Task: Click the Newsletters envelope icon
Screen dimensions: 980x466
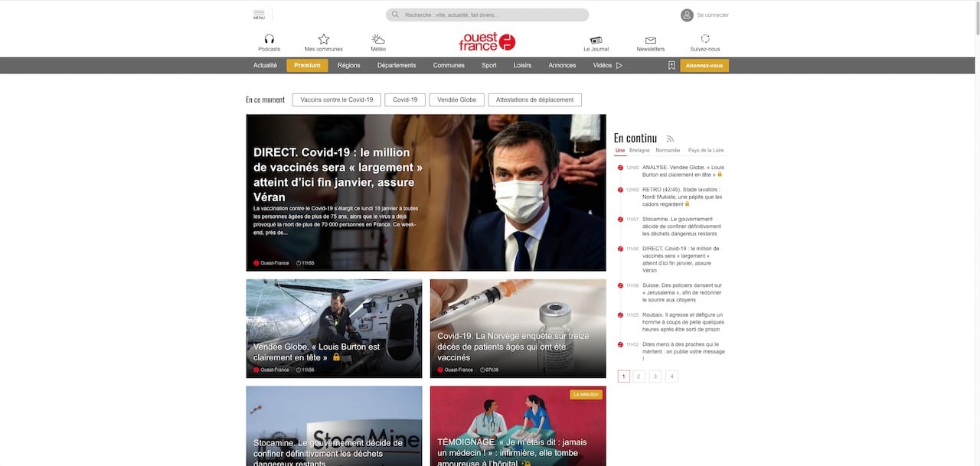Action: (651, 40)
